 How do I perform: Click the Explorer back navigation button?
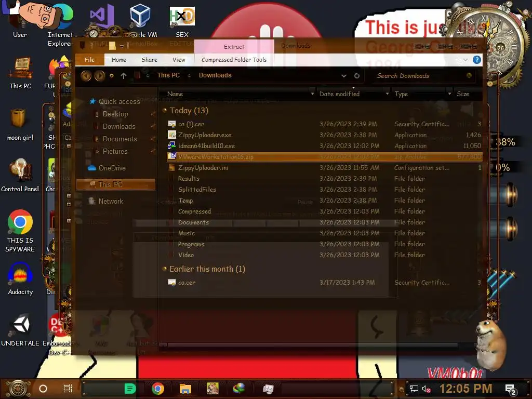click(x=86, y=75)
